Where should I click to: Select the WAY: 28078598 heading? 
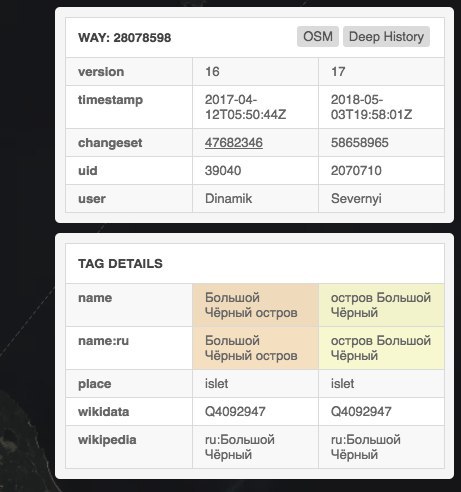[125, 38]
